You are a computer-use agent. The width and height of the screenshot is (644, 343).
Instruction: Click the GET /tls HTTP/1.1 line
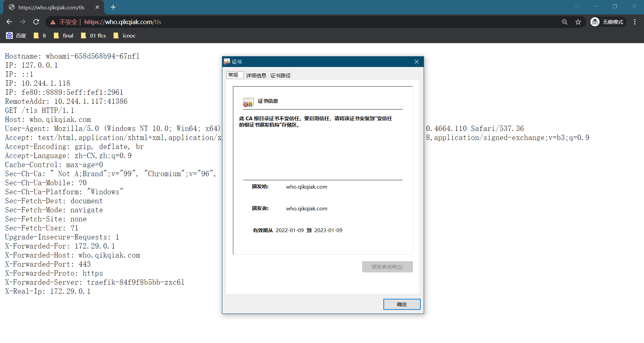(39, 110)
